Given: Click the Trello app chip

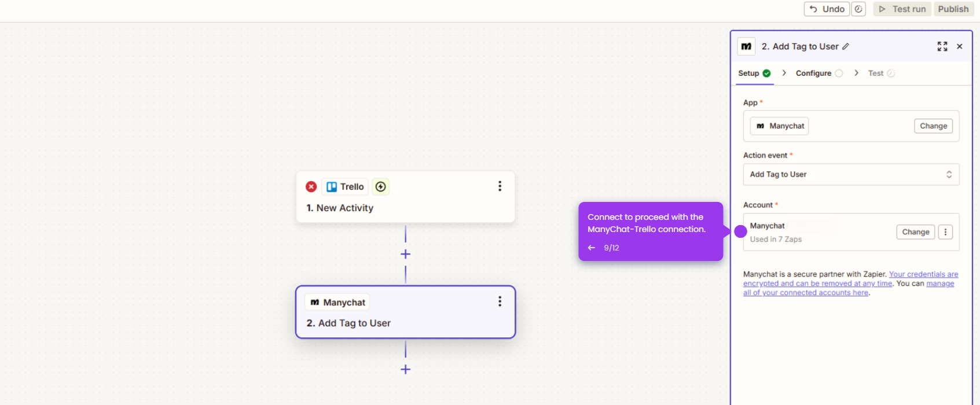Looking at the screenshot, I should click(345, 187).
